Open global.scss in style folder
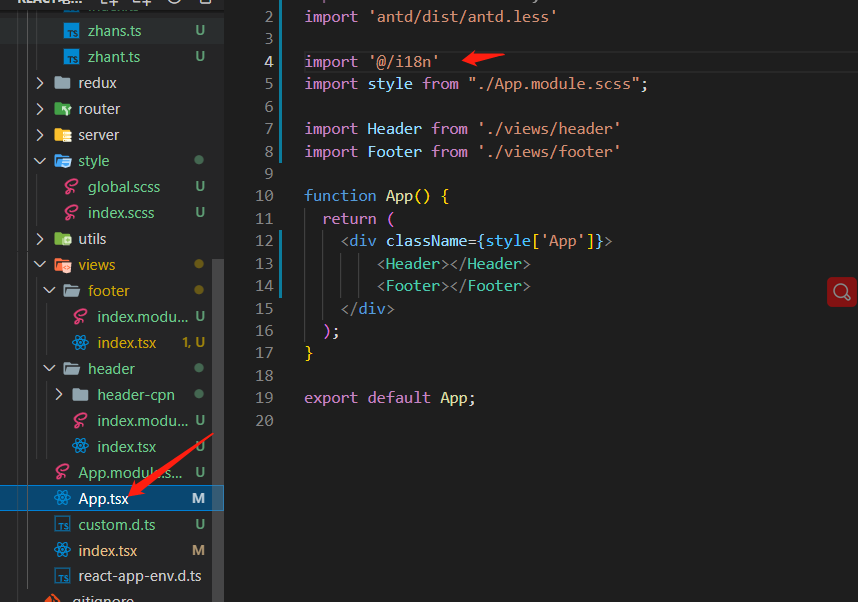The width and height of the screenshot is (858, 602). [124, 187]
